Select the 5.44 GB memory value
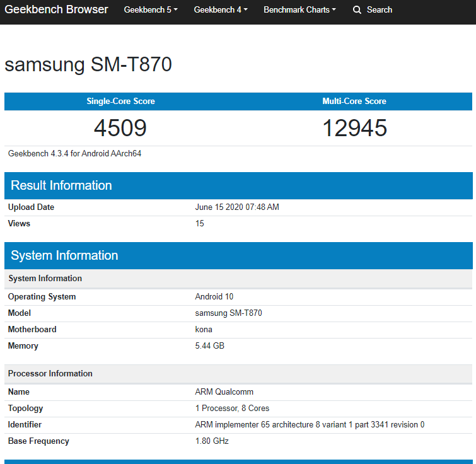The image size is (476, 464). coord(210,345)
